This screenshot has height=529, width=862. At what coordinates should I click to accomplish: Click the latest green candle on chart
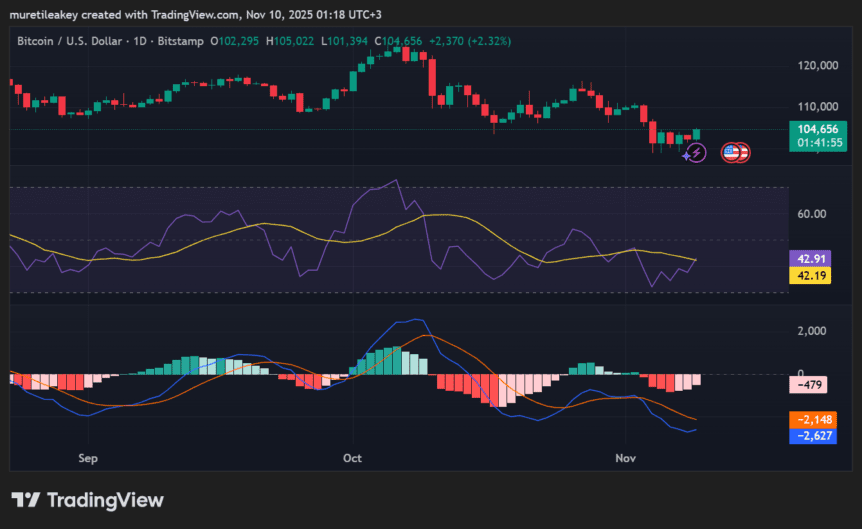point(697,134)
